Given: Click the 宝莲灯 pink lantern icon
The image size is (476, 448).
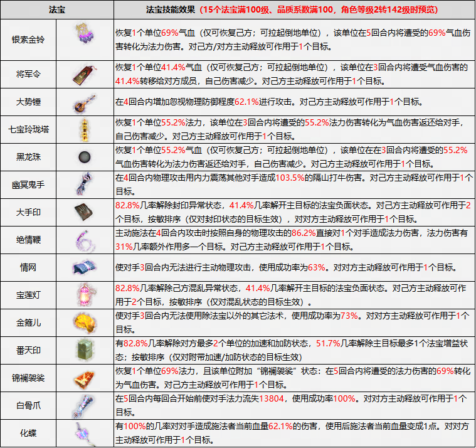Looking at the screenshot, I should tap(85, 295).
